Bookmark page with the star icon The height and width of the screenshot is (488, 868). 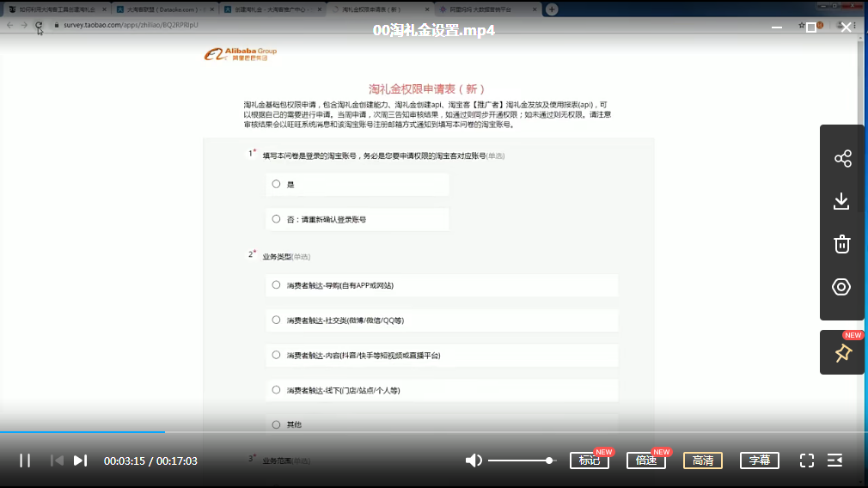click(x=801, y=26)
